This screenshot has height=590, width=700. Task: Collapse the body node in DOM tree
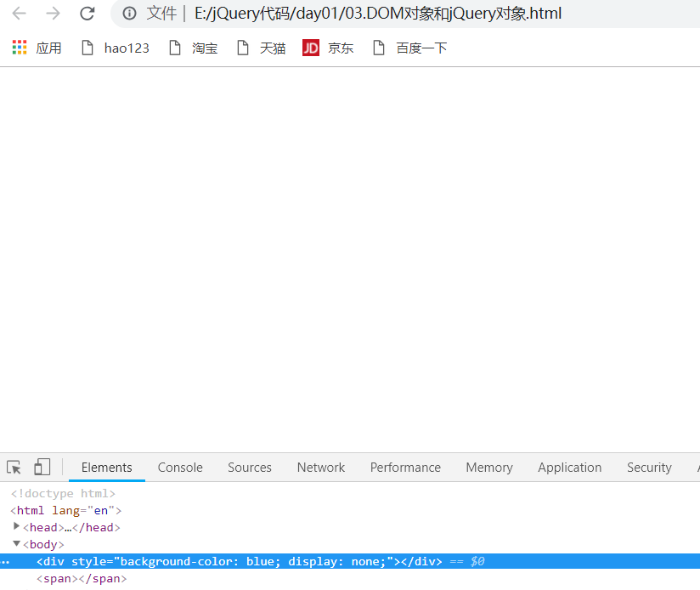(x=16, y=543)
